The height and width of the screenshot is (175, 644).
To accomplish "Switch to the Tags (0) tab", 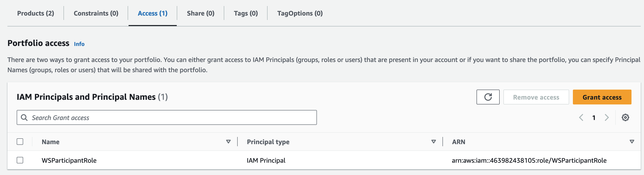I will [246, 13].
